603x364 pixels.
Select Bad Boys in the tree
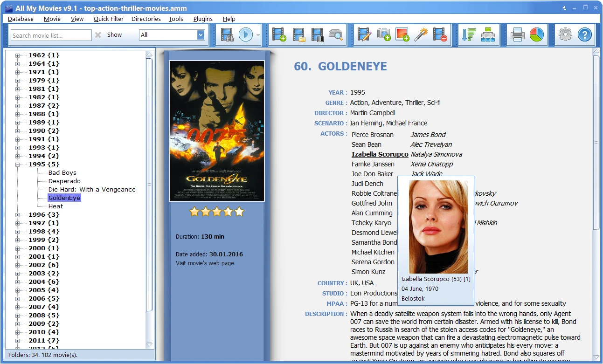[62, 173]
